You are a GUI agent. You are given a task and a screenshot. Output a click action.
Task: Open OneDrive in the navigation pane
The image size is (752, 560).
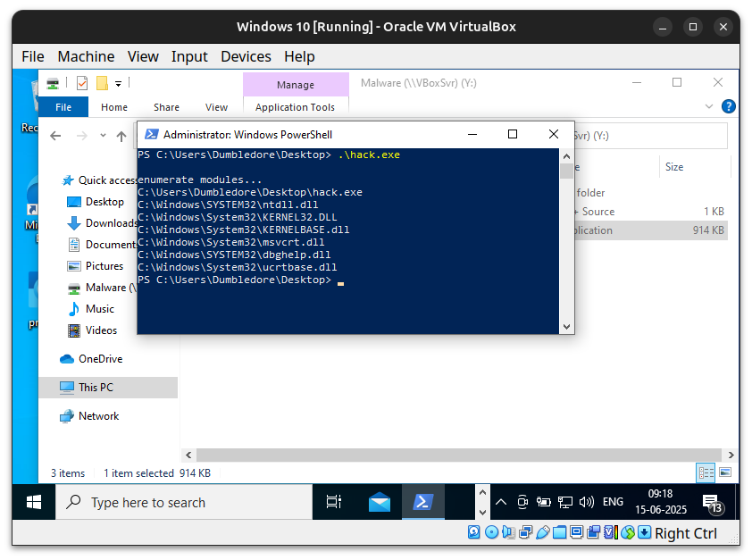click(x=100, y=359)
